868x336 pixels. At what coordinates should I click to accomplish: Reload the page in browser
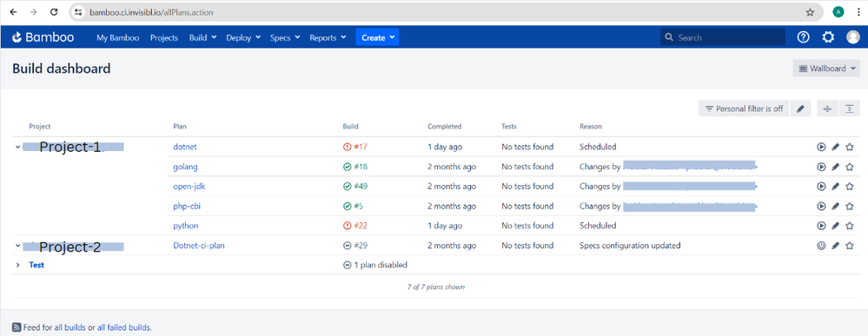click(x=53, y=11)
